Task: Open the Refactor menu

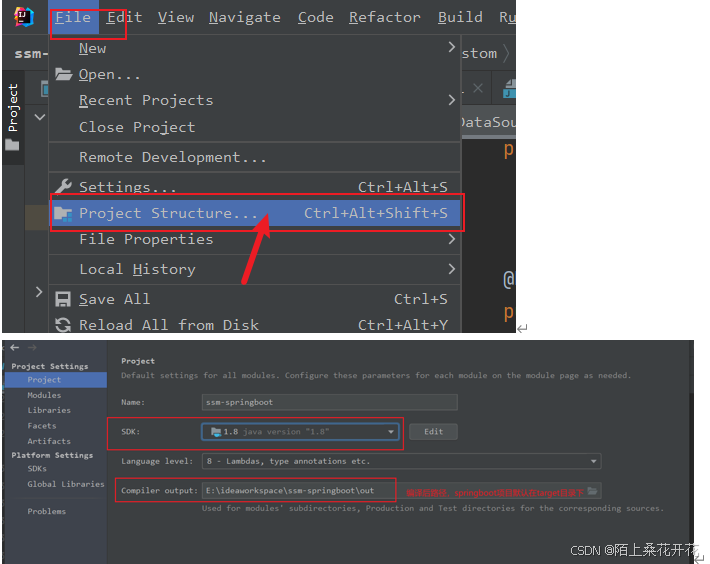Action: 384,17
